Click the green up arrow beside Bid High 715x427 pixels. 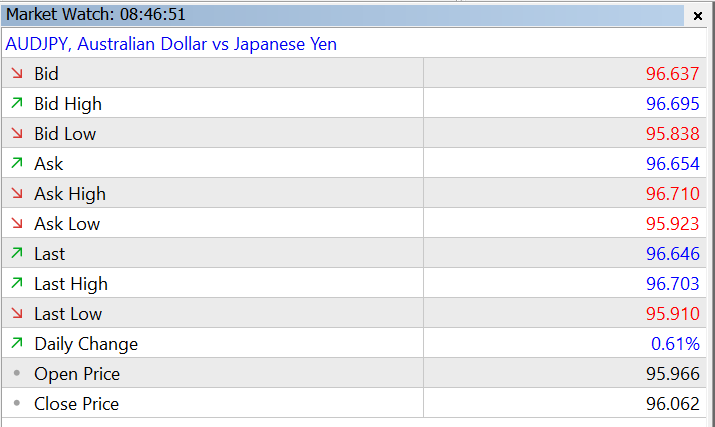point(17,103)
